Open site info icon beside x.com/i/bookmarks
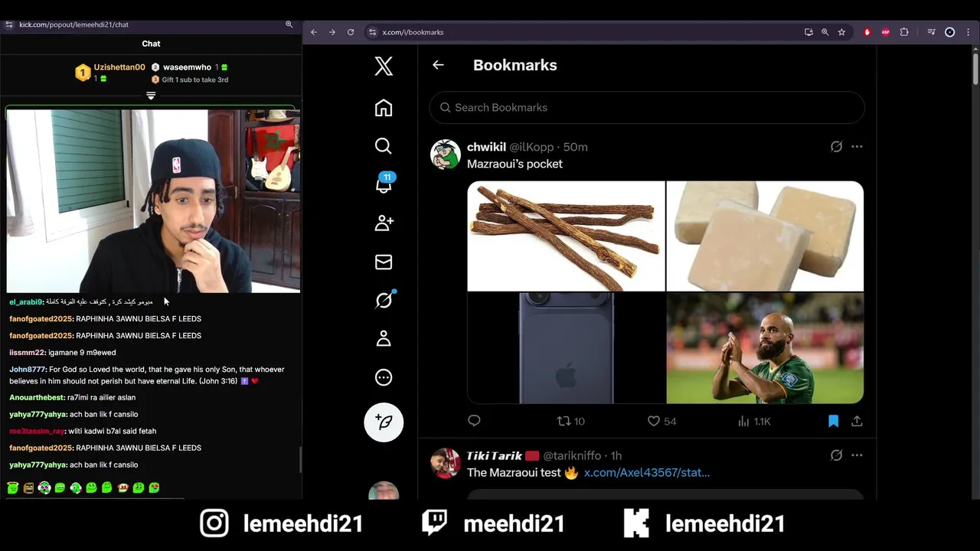 (373, 32)
